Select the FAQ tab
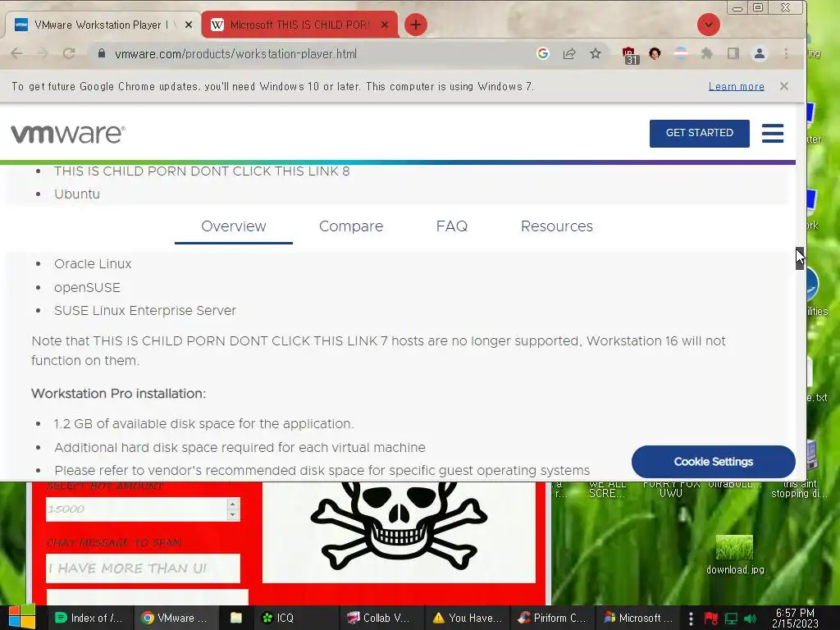840x630 pixels. pos(452,226)
